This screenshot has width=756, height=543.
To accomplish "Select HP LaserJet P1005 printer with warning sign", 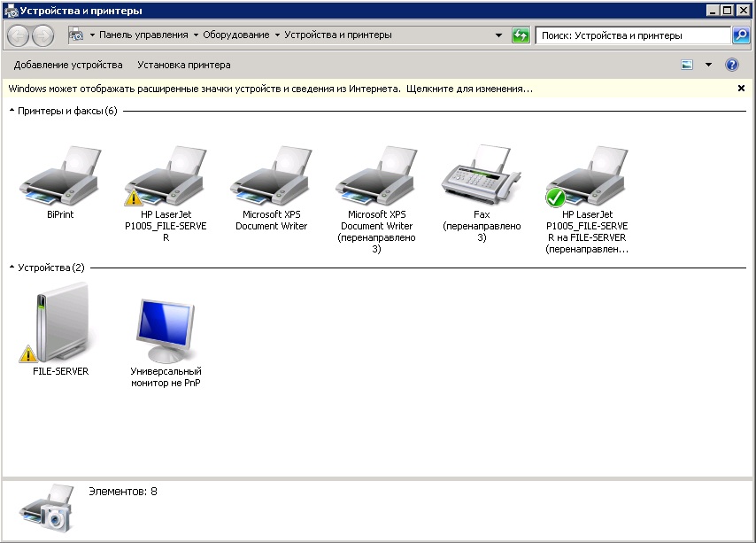I will [x=166, y=175].
